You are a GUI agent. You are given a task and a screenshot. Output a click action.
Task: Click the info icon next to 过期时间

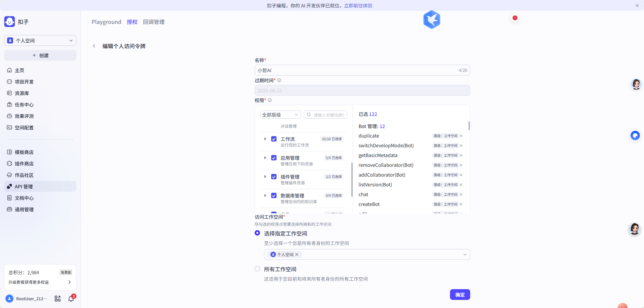279,80
